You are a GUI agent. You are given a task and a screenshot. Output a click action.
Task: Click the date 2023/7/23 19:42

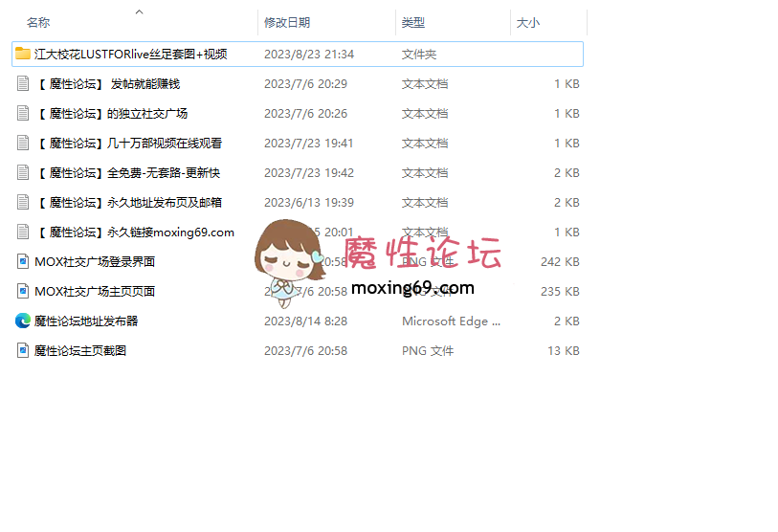(x=309, y=173)
